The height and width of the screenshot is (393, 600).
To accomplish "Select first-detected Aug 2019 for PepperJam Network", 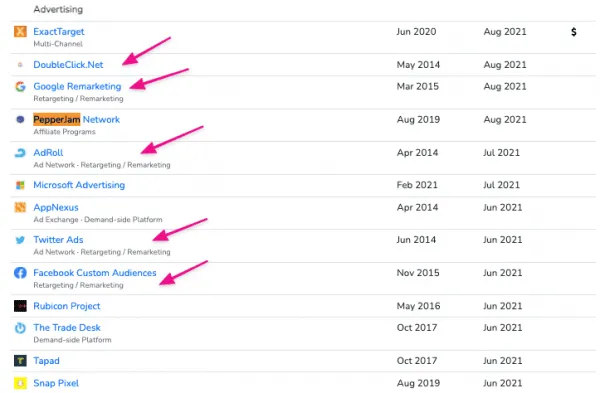I will (x=418, y=119).
